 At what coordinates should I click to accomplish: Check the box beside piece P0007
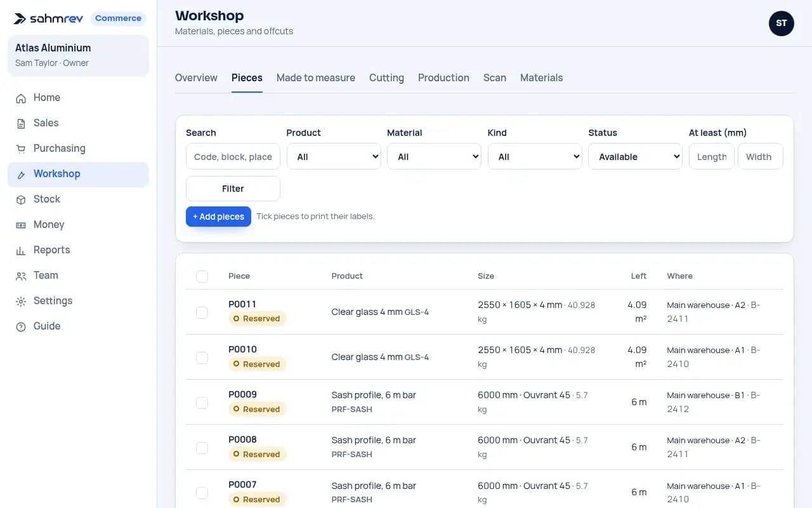coord(202,493)
